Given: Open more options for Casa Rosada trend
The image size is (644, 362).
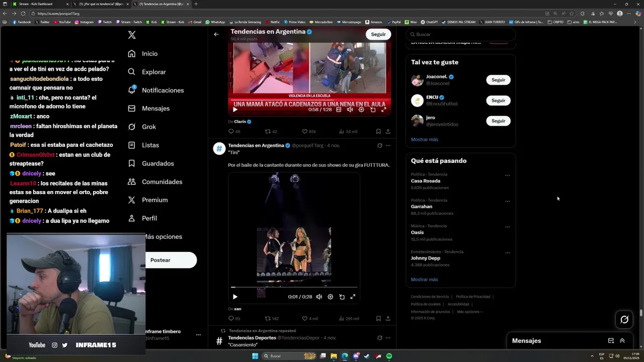Looking at the screenshot, I should (x=507, y=175).
